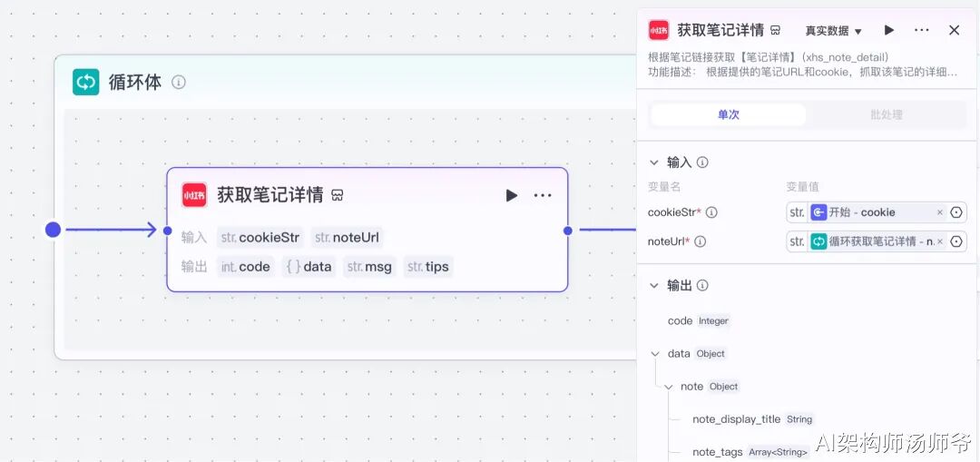Click 获取笔记详情 title on canvas node
Screen dimensions: 980x462
coord(270,195)
